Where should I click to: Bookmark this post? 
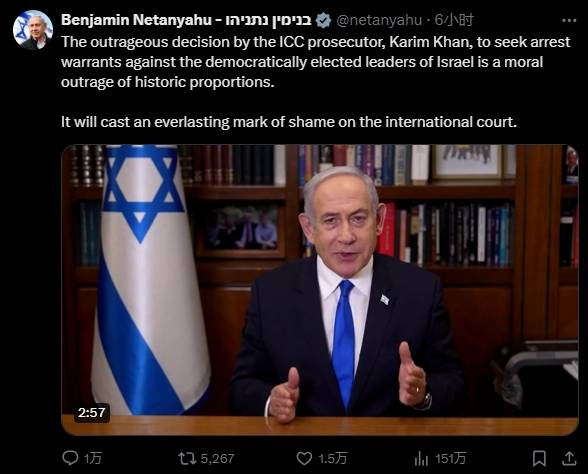pyautogui.click(x=539, y=458)
